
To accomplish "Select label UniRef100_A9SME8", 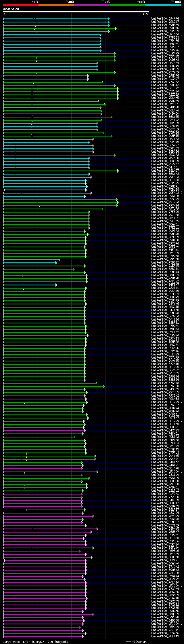I will point(165,399).
